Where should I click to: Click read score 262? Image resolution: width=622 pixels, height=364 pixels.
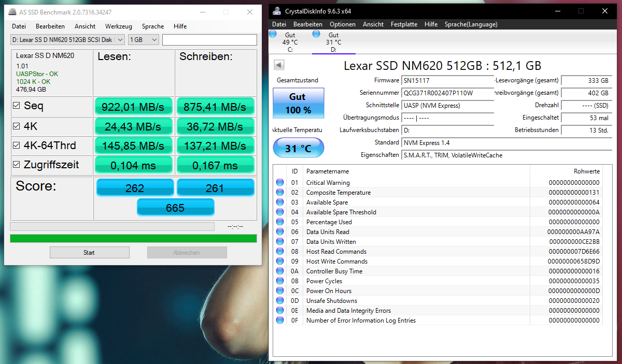[x=135, y=188]
